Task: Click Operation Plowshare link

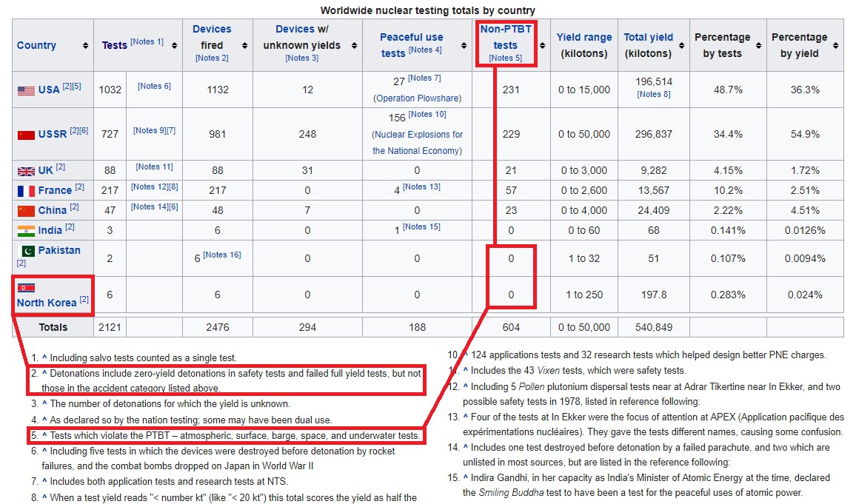Action: pos(417,98)
